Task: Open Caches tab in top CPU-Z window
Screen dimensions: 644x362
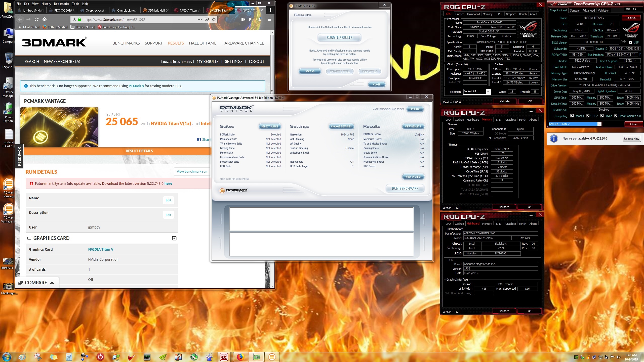Action: pyautogui.click(x=460, y=14)
